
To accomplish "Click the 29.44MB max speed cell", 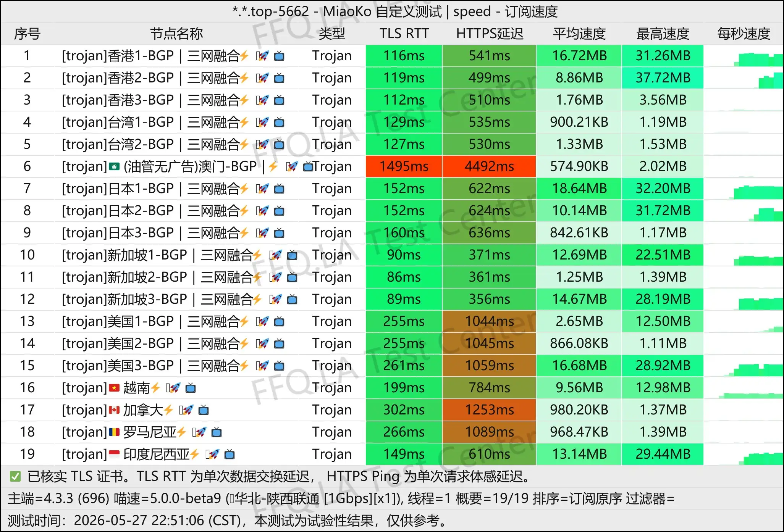I will [663, 454].
